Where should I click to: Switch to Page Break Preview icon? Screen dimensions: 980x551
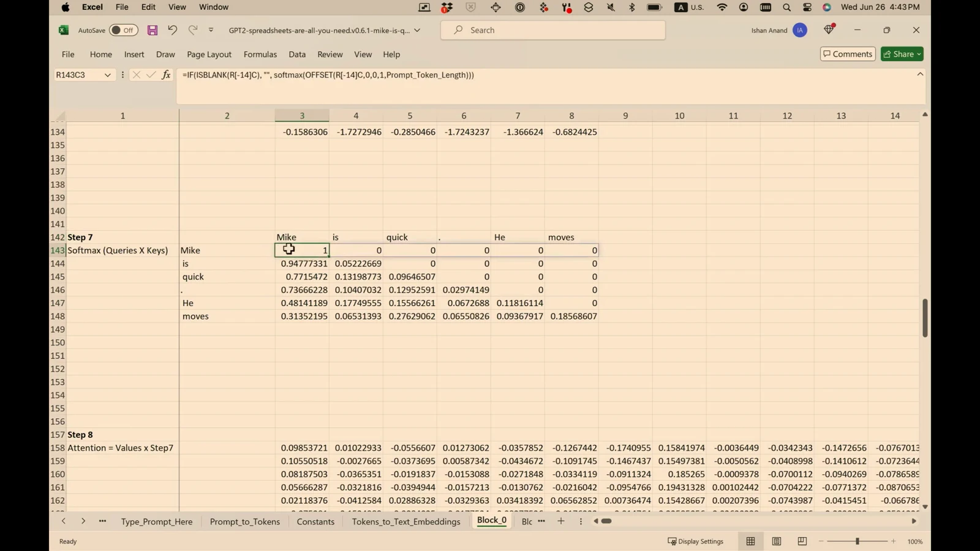click(802, 542)
